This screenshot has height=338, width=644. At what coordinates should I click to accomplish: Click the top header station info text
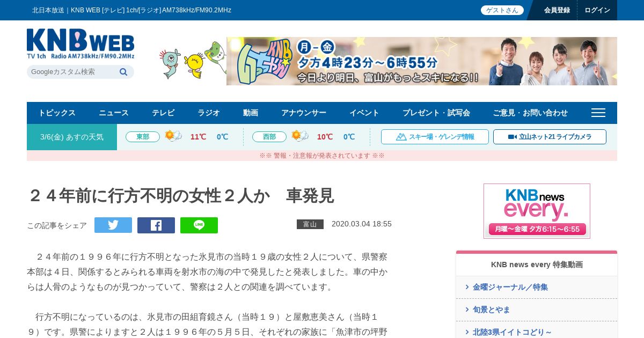click(131, 10)
